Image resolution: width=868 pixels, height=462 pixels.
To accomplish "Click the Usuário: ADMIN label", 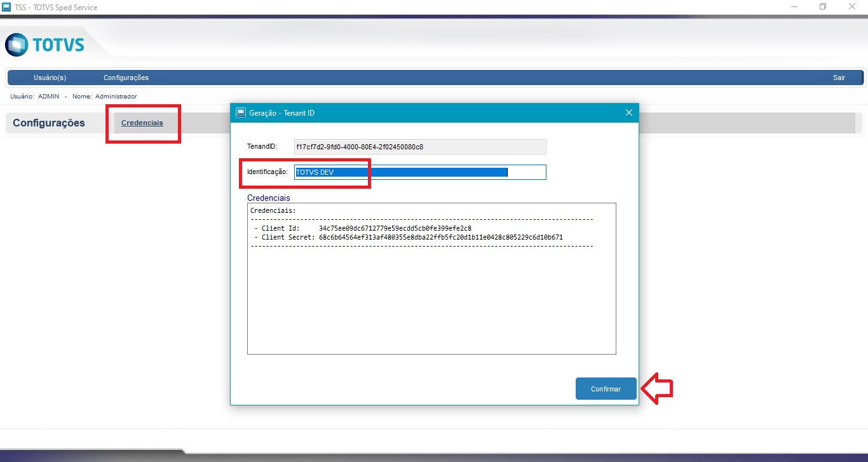I will pos(35,97).
